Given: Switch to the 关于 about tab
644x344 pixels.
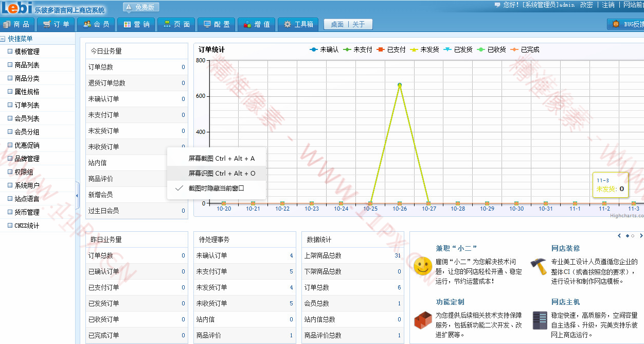Looking at the screenshot, I should (x=359, y=24).
